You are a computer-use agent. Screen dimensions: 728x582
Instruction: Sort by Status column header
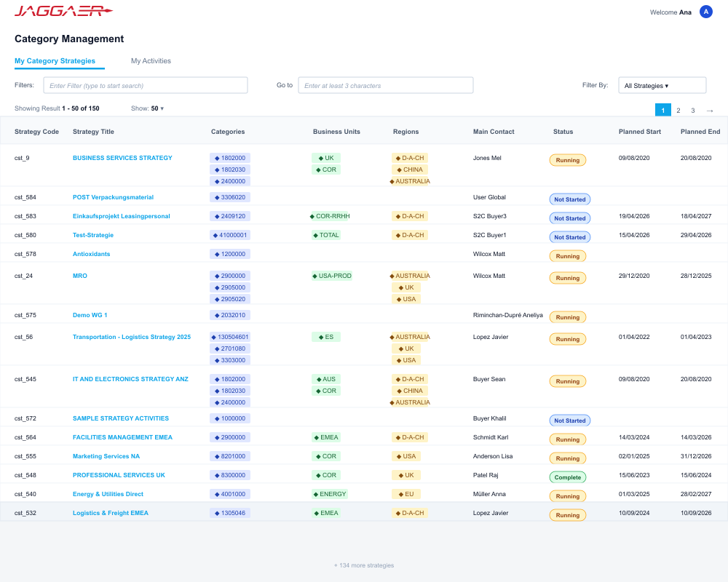[563, 132]
